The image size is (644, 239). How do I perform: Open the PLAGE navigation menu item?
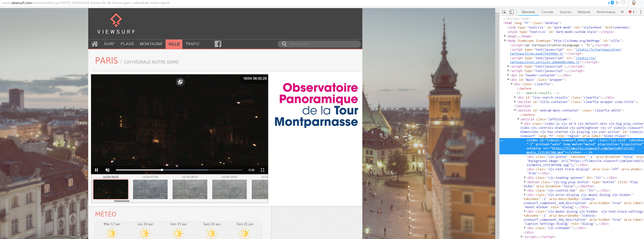pyautogui.click(x=128, y=44)
